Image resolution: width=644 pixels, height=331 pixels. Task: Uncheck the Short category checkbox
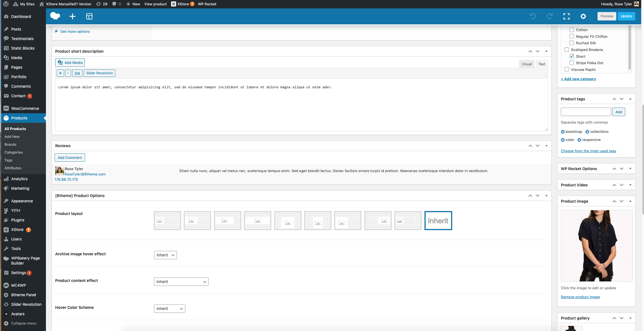point(572,56)
